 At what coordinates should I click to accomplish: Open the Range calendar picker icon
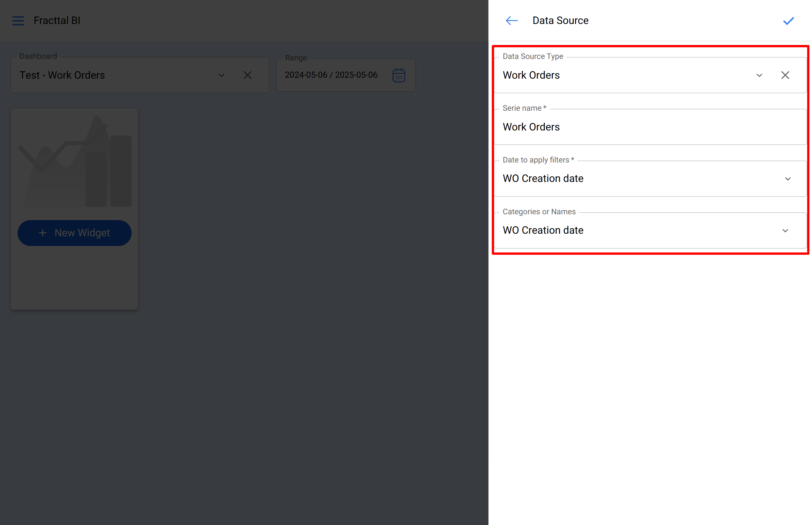[x=398, y=75]
